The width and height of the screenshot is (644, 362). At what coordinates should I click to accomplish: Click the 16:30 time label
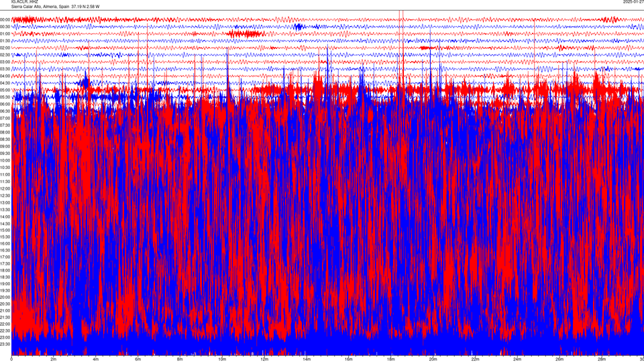5,250
